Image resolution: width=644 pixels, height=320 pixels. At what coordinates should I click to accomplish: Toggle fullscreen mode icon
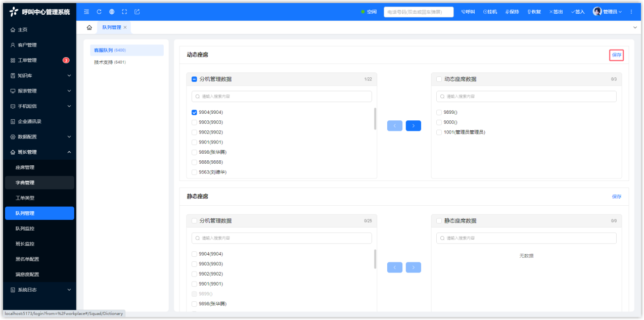point(124,12)
